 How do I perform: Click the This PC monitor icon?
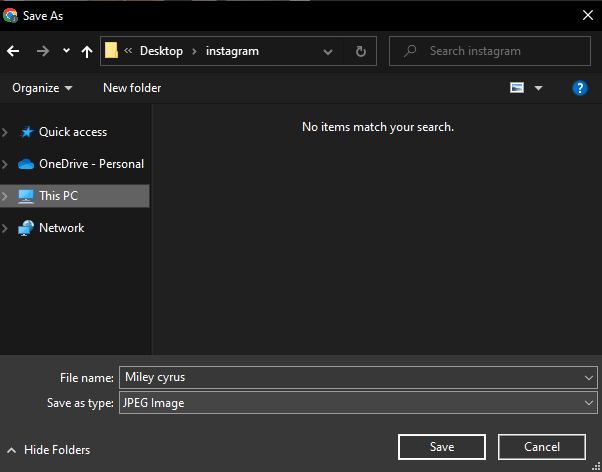coord(26,196)
